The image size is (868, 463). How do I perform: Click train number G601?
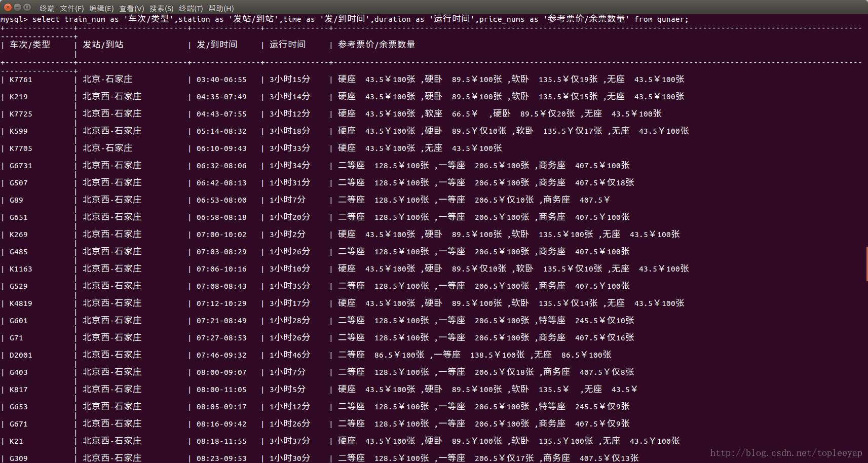[x=19, y=321]
